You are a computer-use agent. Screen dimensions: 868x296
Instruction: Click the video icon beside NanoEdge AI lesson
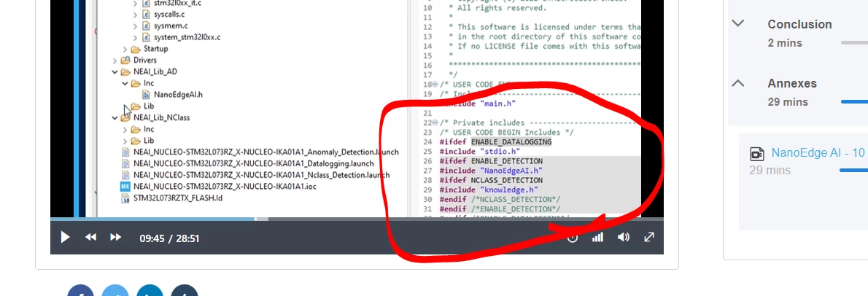[x=756, y=153]
